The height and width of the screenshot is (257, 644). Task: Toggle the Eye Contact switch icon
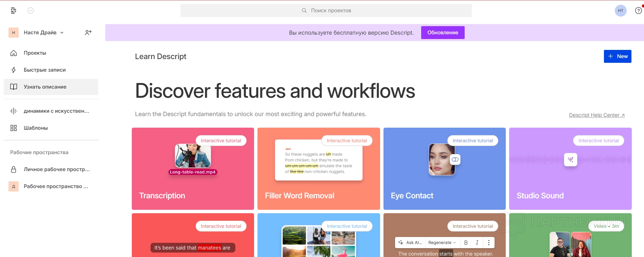(x=455, y=160)
